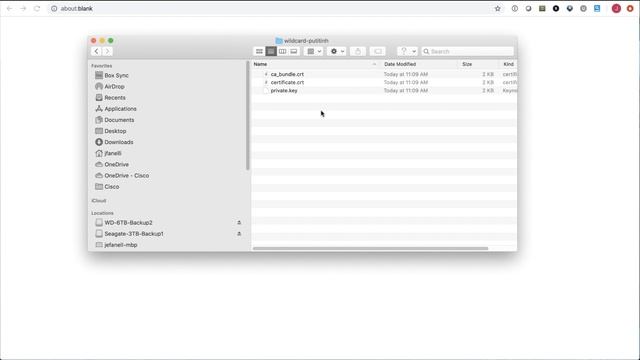
Task: Click the iCloud section header
Action: [x=99, y=201]
